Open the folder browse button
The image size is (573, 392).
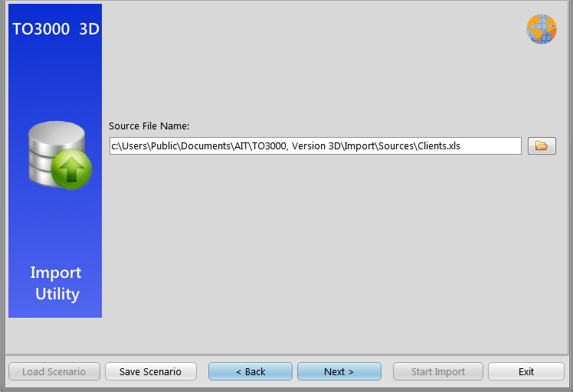(542, 145)
